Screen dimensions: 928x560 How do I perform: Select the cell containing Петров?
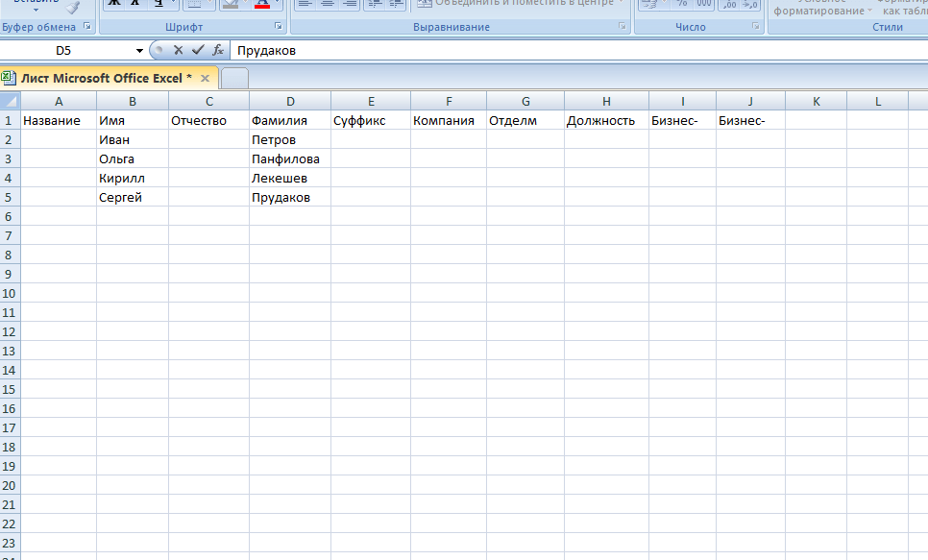coord(290,139)
